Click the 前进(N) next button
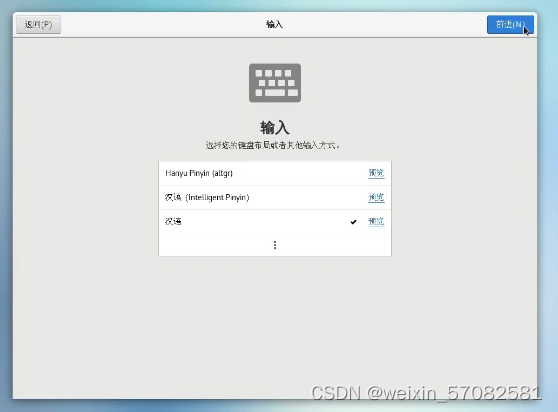558x412 pixels. (510, 25)
